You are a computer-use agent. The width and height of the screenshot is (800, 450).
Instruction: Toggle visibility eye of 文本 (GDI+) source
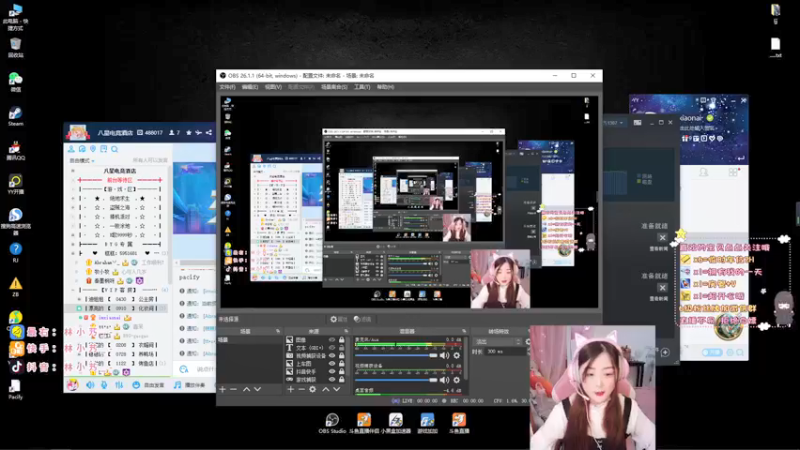pos(332,347)
